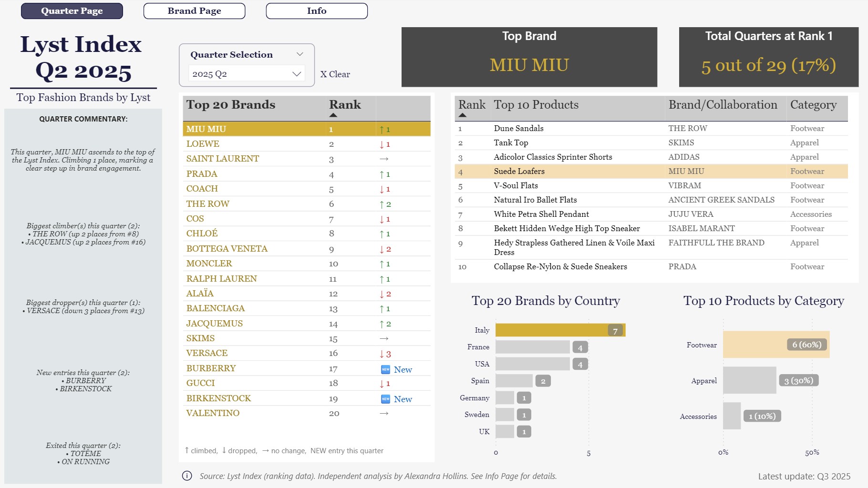The height and width of the screenshot is (488, 868).
Task: Switch to the Brand Page tab
Action: 194,10
